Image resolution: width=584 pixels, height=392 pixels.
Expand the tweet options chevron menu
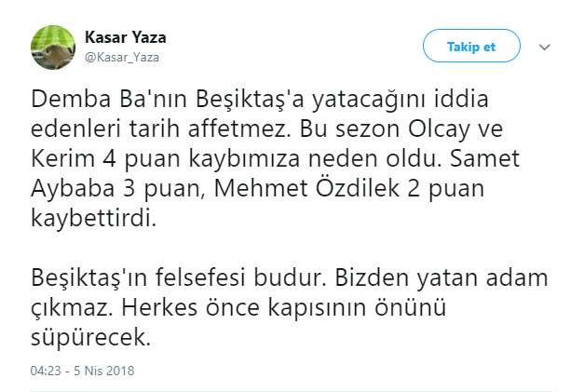tap(547, 47)
